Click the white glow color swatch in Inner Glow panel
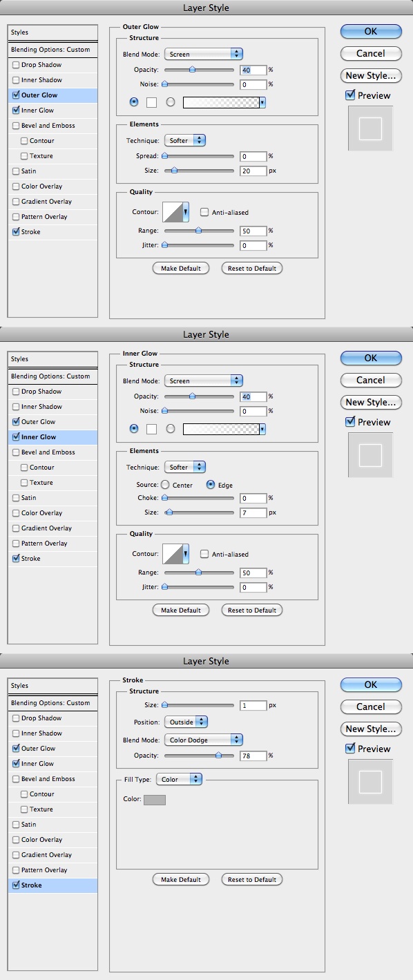This screenshot has height=980, width=413. coord(151,429)
